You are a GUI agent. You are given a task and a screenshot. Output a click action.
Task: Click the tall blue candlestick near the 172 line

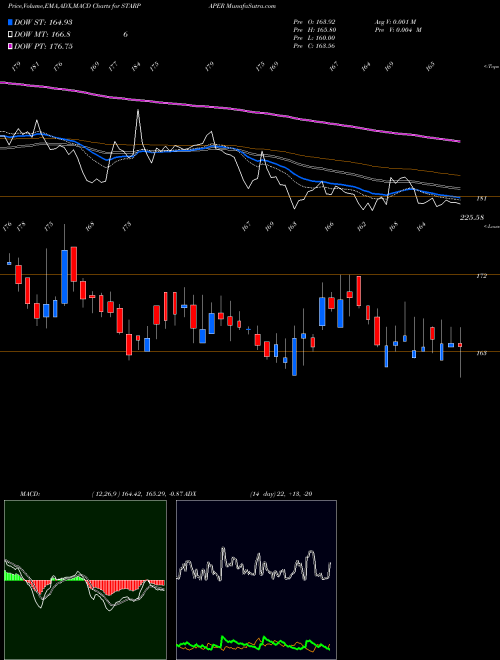[x=64, y=277]
